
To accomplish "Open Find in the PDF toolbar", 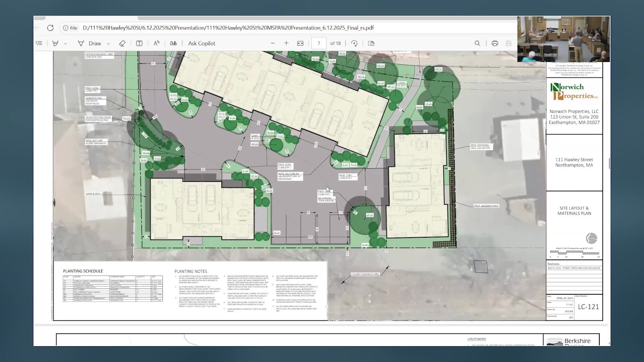I will 477,43.
